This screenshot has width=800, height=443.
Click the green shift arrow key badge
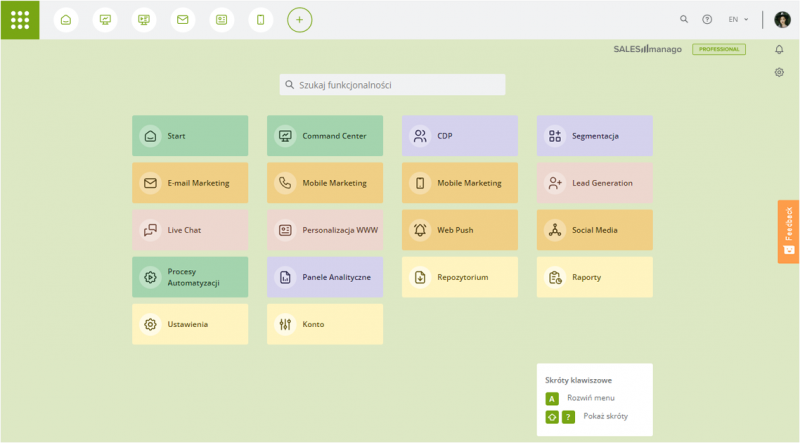[x=552, y=417]
